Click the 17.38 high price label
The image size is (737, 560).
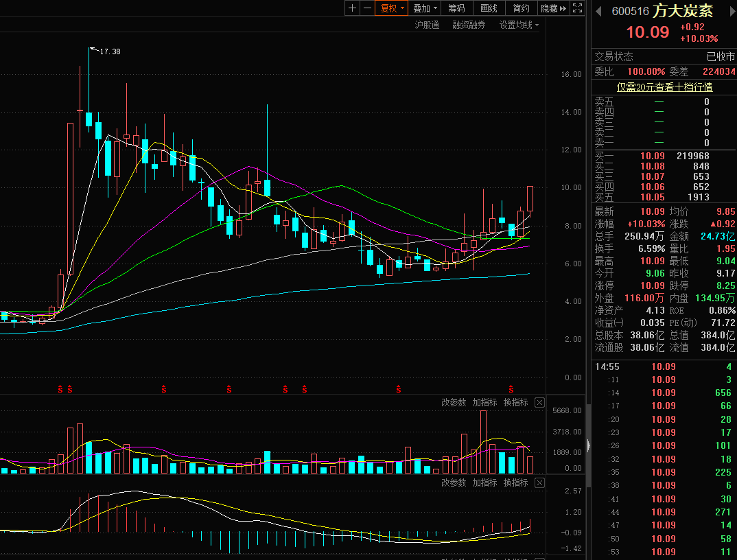(x=110, y=51)
